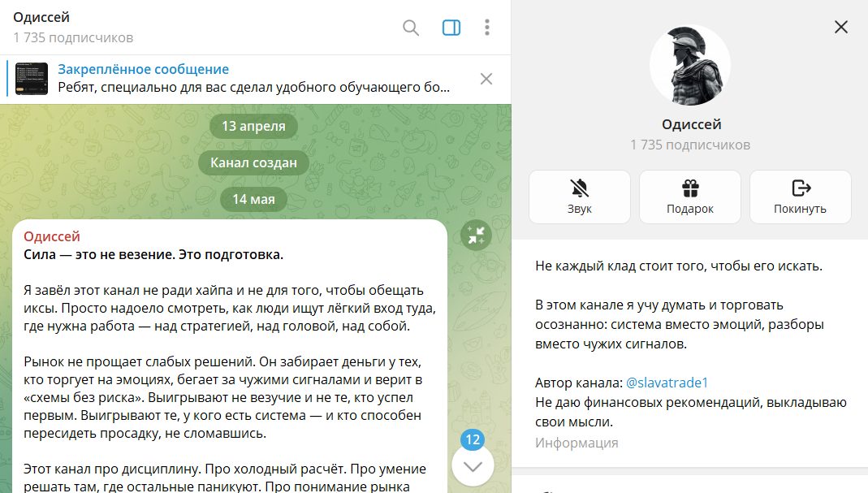Click the Информация label in info panel
This screenshot has height=493, width=868.
[x=577, y=443]
